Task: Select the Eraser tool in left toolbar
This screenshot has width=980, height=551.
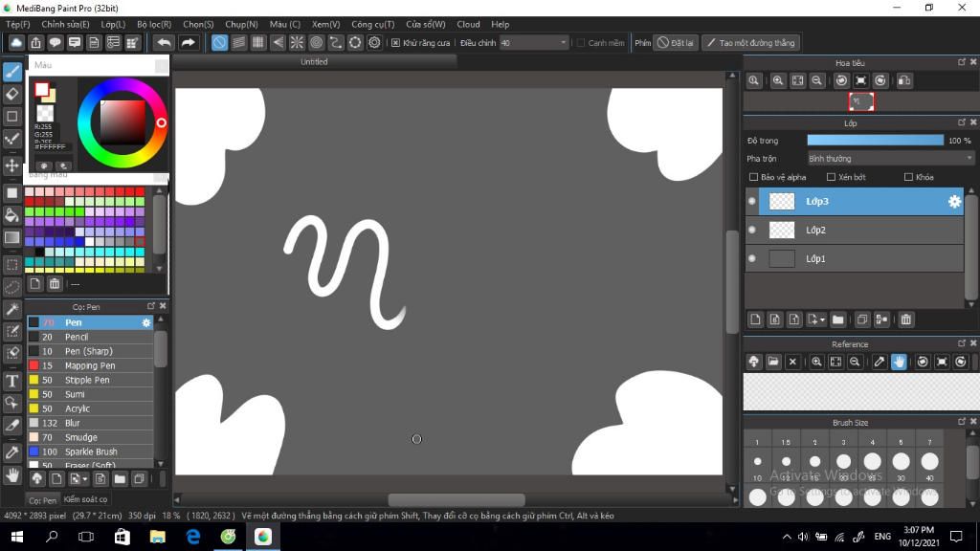Action: coord(11,95)
